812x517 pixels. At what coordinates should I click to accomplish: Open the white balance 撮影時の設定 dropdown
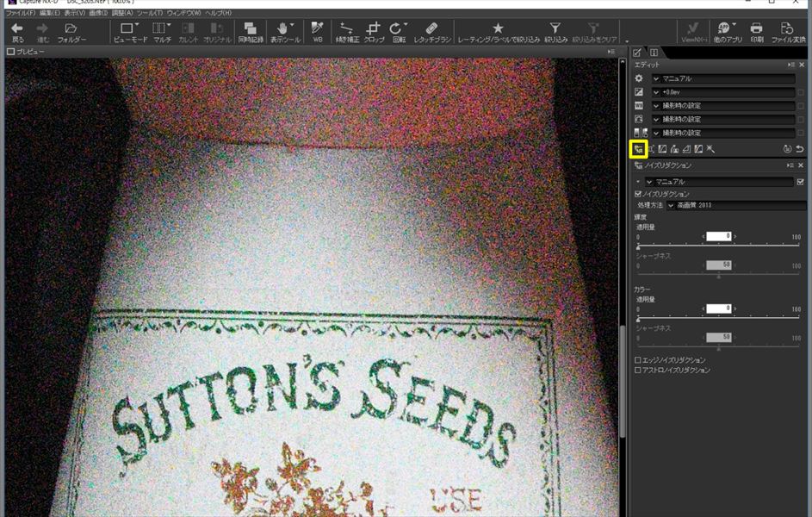(723, 105)
